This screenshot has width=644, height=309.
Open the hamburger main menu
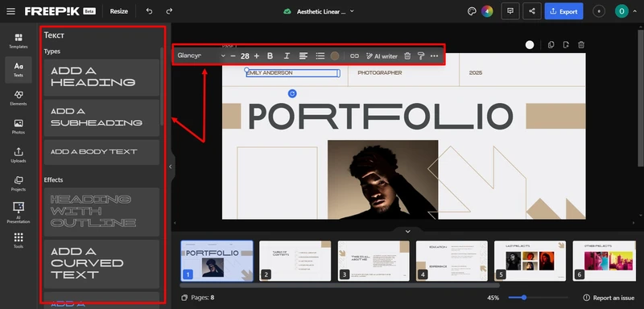10,11
